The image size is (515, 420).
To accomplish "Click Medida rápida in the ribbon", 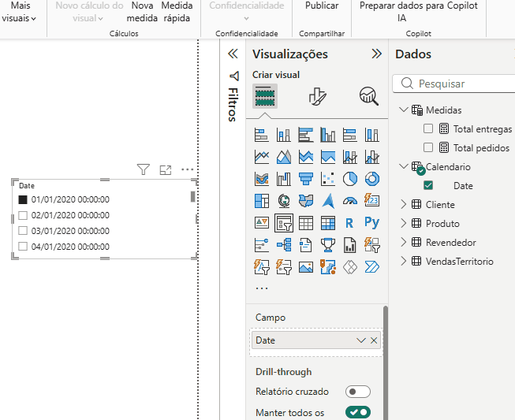I will (x=177, y=12).
